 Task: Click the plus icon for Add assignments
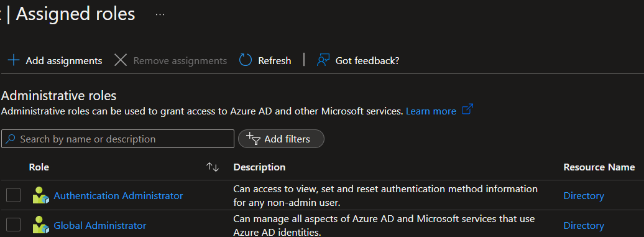pyautogui.click(x=14, y=60)
